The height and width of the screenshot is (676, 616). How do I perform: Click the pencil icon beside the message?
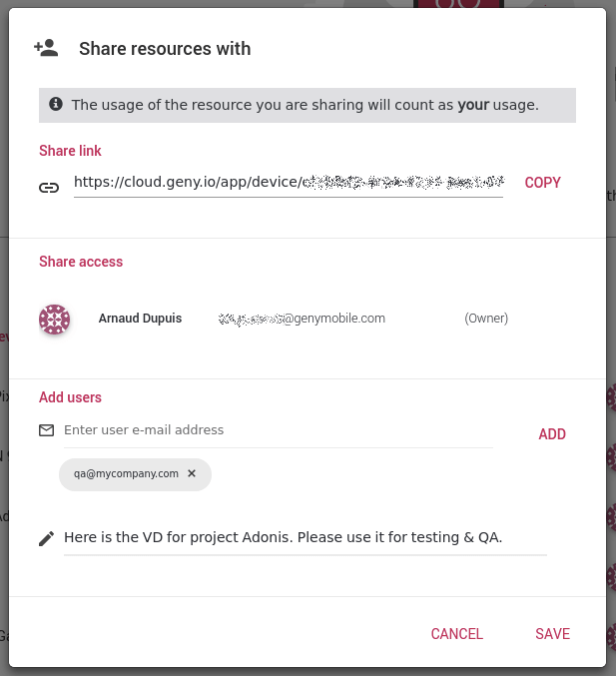click(47, 538)
